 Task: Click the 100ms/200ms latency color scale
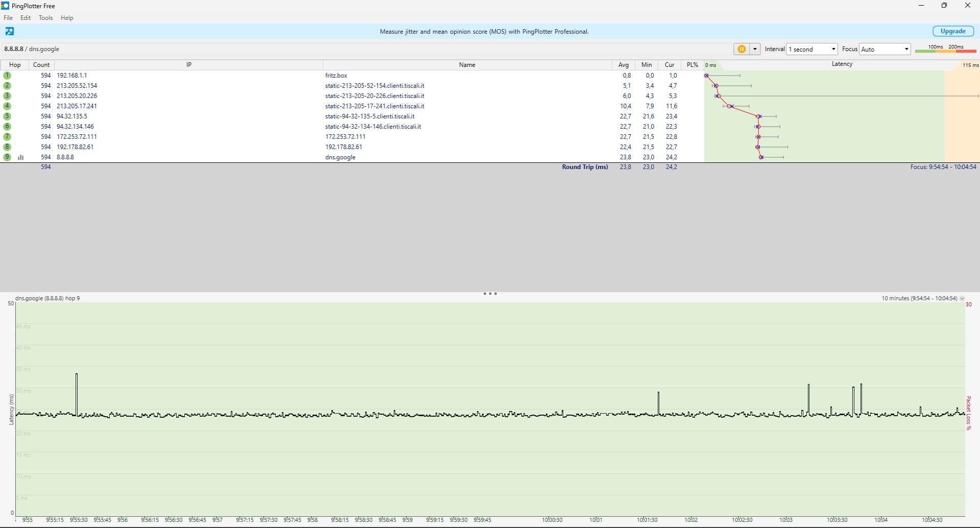(x=945, y=49)
